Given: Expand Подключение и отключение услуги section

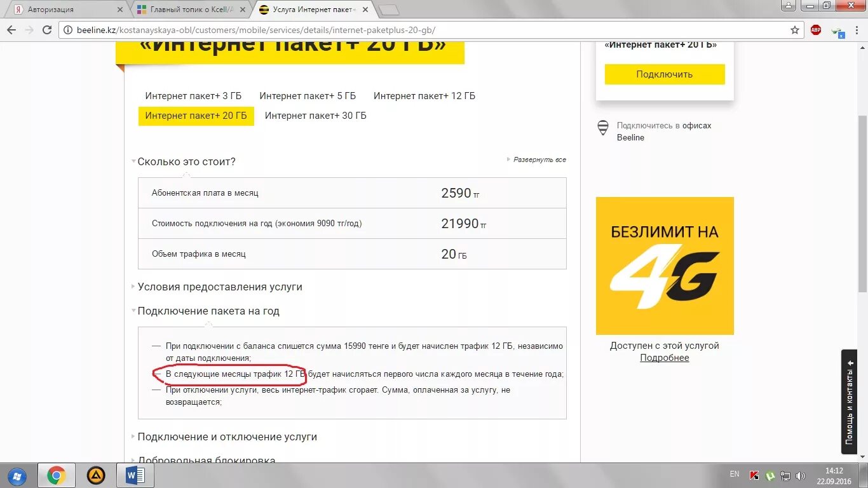Looking at the screenshot, I should coord(227,437).
